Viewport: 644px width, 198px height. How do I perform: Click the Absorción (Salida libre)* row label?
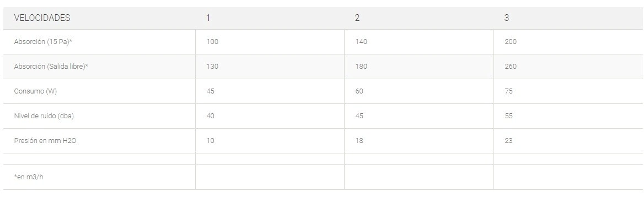tap(51, 67)
